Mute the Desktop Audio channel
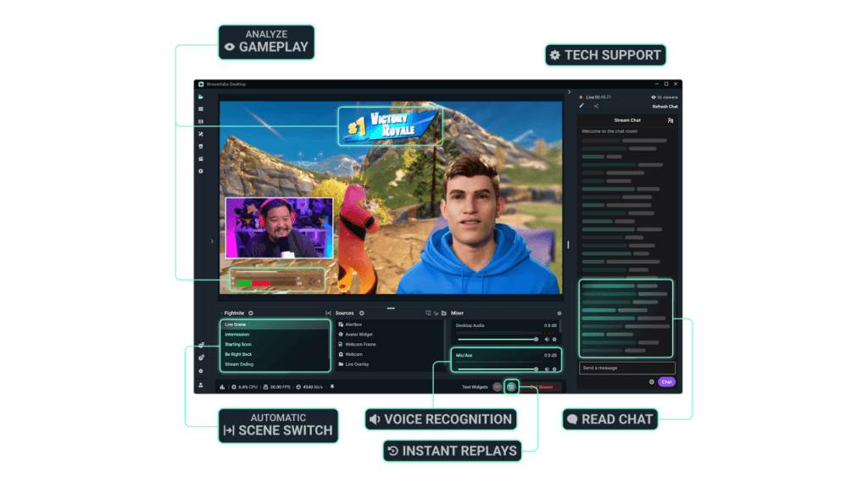868x488 pixels. [x=547, y=340]
